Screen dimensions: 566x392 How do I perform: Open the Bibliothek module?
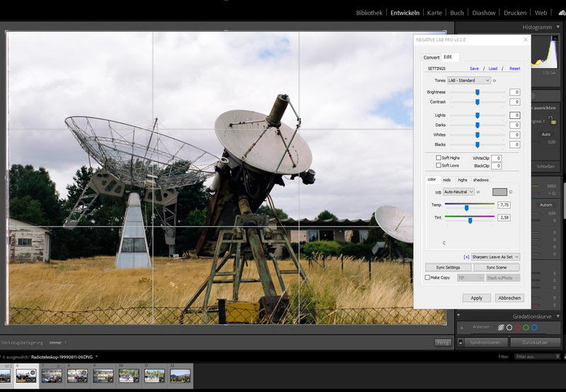point(369,13)
